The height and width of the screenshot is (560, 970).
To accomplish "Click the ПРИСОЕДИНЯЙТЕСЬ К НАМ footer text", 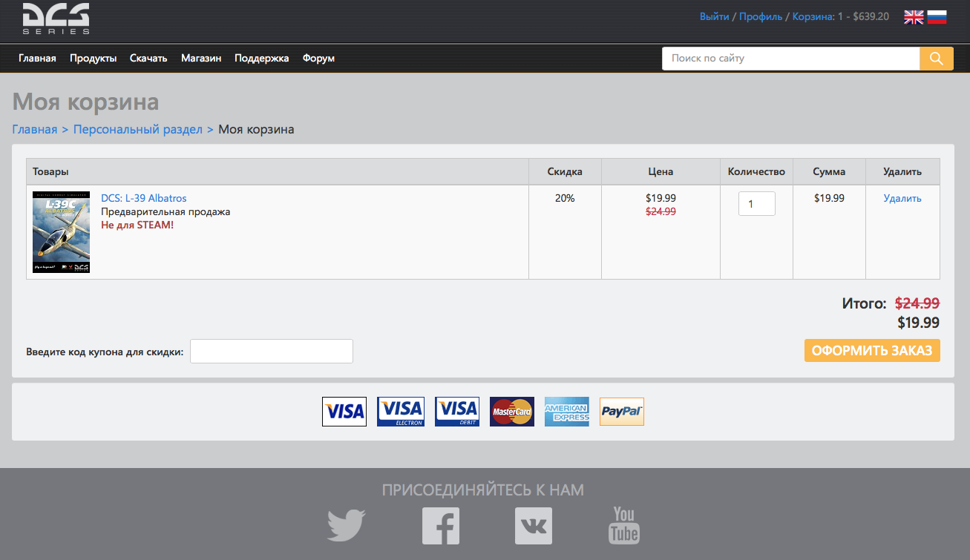I will coord(483,490).
